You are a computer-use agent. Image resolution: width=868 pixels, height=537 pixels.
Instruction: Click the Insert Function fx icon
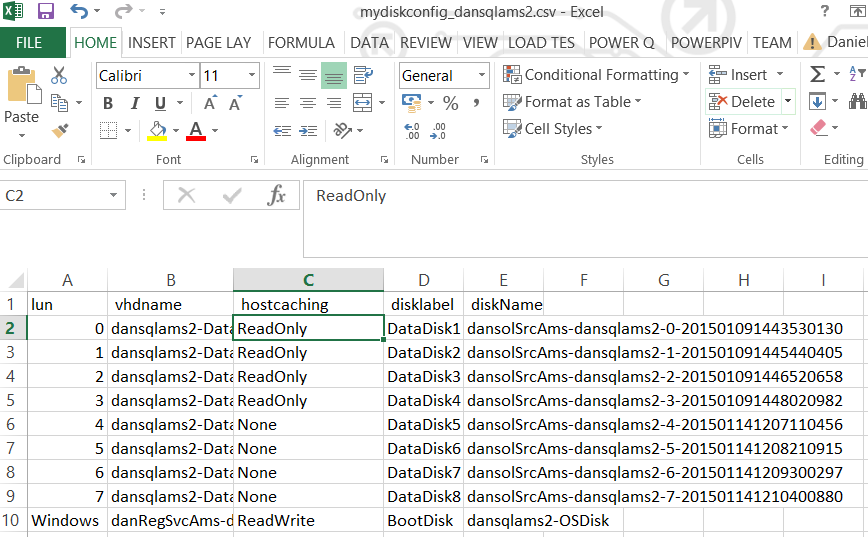coord(276,196)
